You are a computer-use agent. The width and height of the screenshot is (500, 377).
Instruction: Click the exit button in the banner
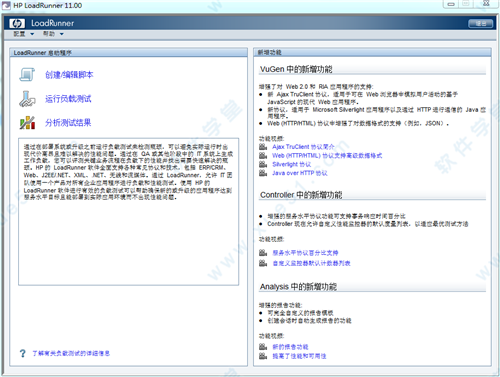[480, 23]
